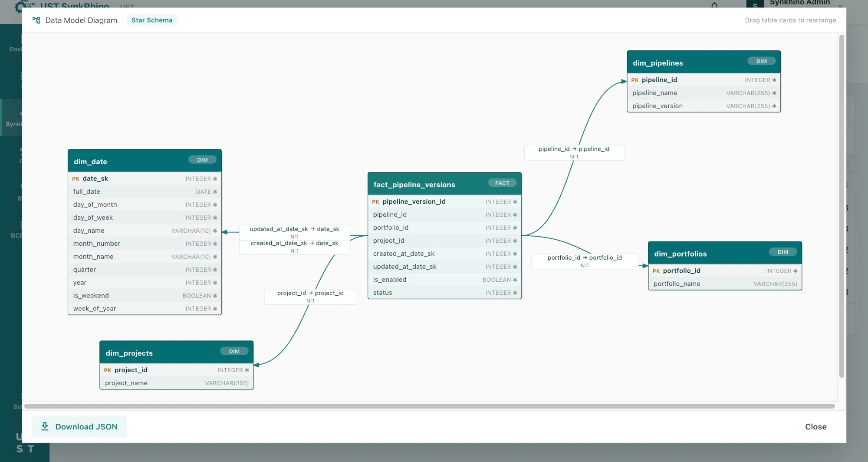Click the DATE type of full_date
The width and height of the screenshot is (868, 462).
point(204,192)
